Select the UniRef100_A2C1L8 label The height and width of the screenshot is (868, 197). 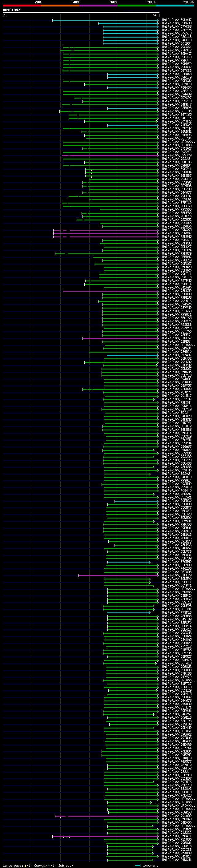176,37
